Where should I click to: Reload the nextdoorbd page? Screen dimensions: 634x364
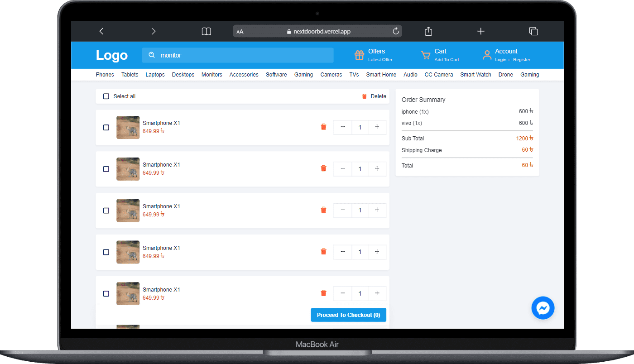pos(396,31)
